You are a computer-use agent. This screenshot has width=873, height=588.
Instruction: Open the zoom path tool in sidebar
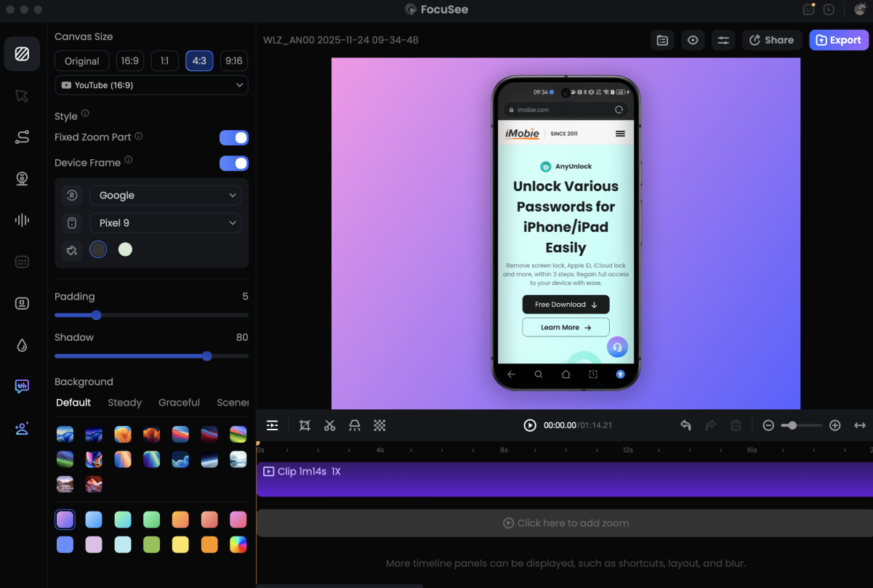[x=22, y=137]
